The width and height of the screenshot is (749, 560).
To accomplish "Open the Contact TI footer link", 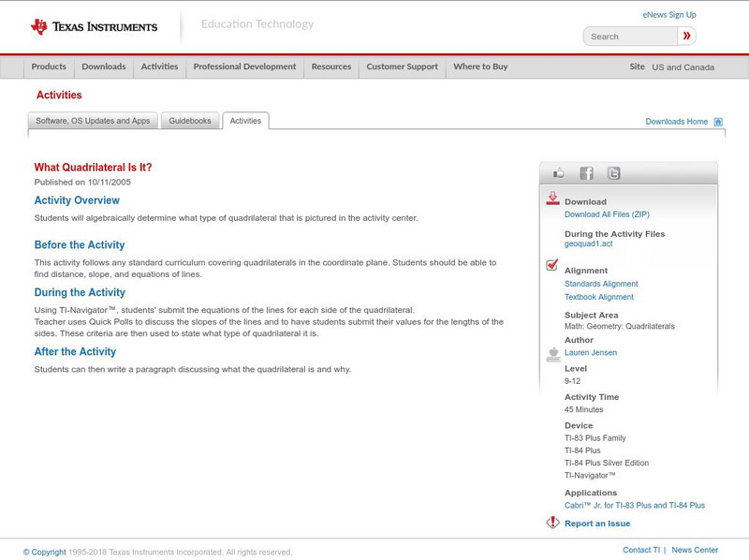I will pos(641,550).
